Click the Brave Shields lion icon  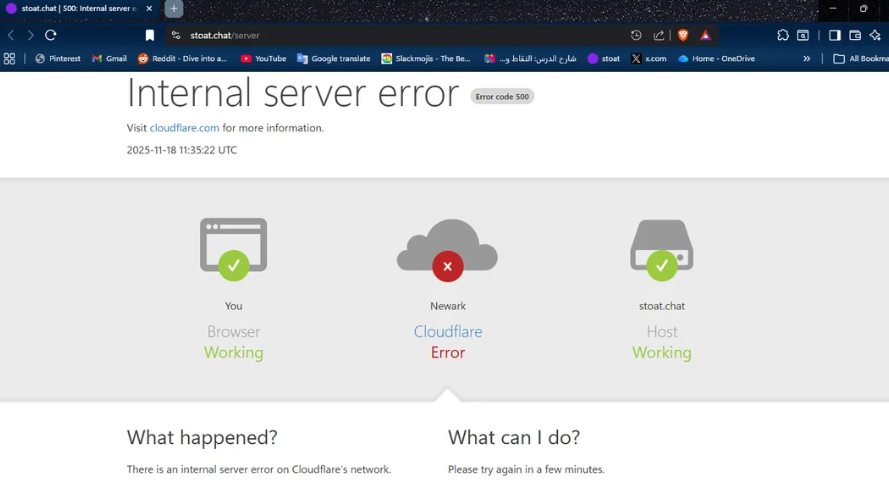pos(683,35)
